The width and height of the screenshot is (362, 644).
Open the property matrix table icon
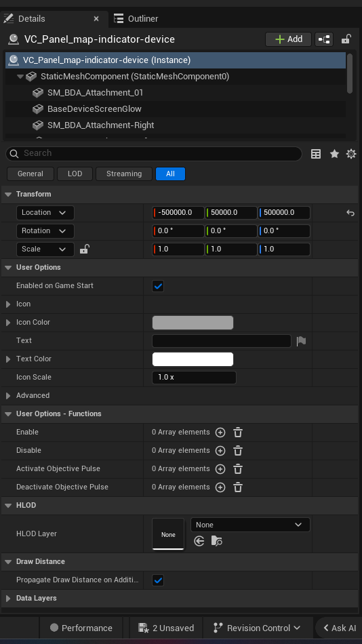(316, 154)
